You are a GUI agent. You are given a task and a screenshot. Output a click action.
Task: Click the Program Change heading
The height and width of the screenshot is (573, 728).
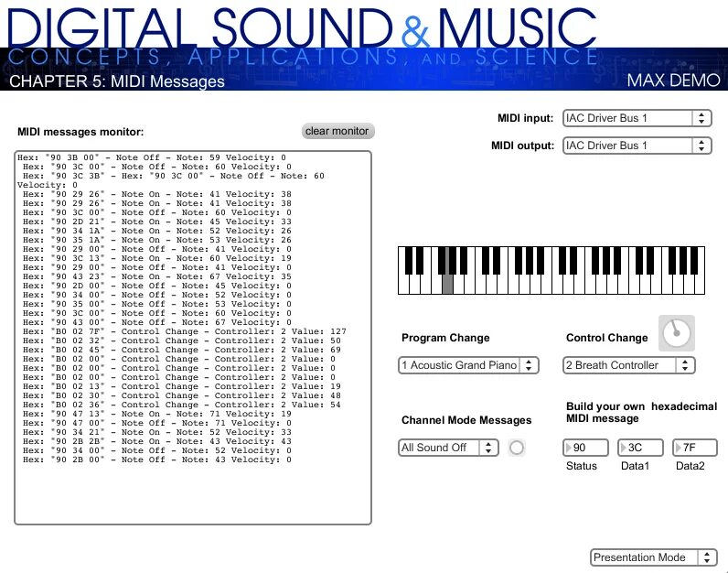point(445,338)
